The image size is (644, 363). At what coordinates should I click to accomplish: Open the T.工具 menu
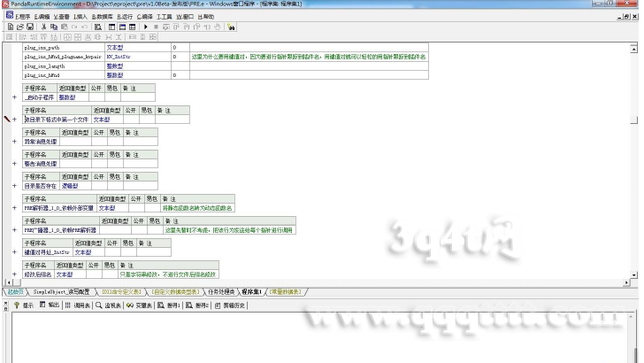click(165, 17)
